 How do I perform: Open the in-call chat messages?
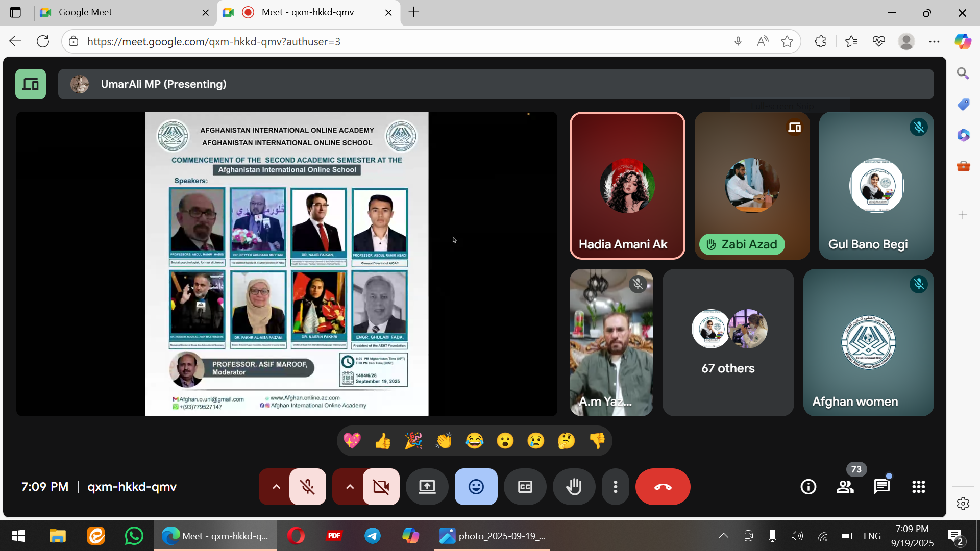(x=881, y=487)
